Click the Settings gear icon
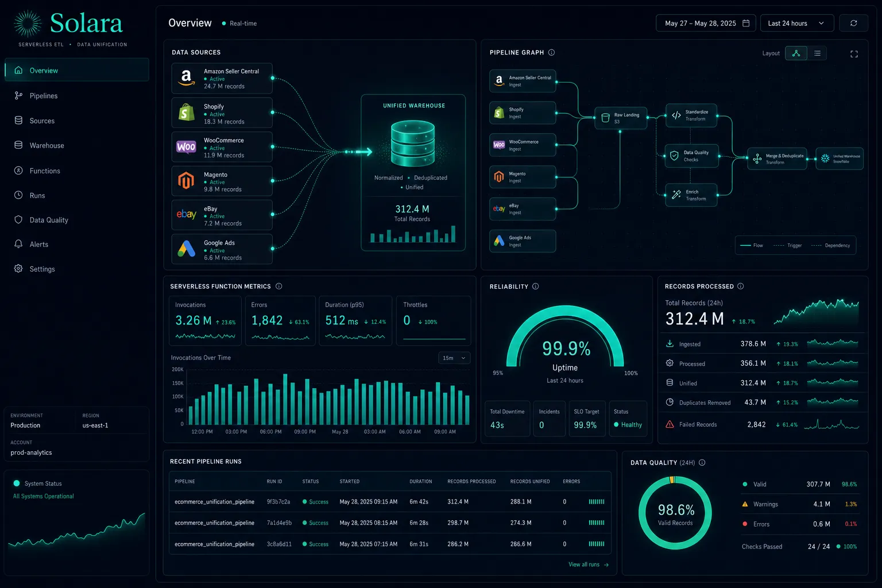This screenshot has width=882, height=588. tap(18, 269)
